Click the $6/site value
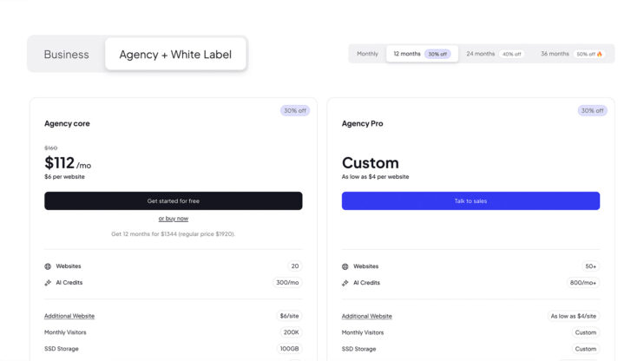This screenshot has height=361, width=644. 289,316
